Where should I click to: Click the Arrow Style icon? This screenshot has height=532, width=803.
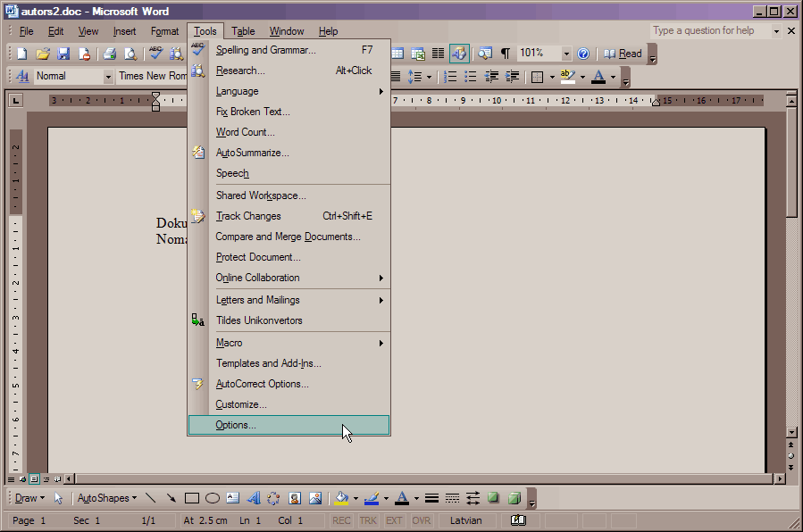pos(473,498)
